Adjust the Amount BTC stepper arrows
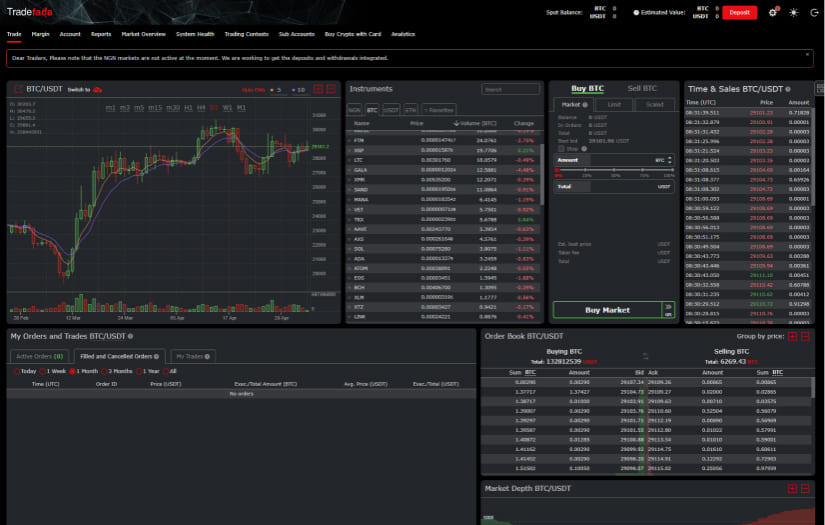 click(669, 160)
